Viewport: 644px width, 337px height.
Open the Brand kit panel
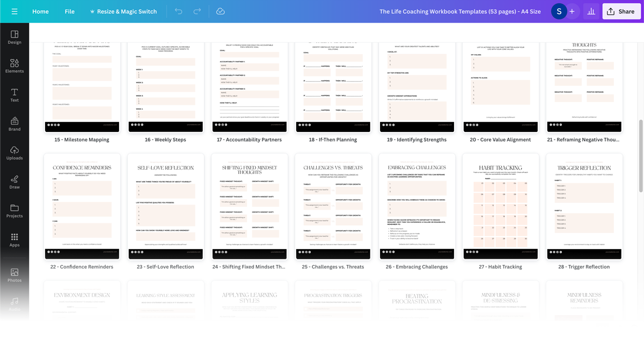14,124
